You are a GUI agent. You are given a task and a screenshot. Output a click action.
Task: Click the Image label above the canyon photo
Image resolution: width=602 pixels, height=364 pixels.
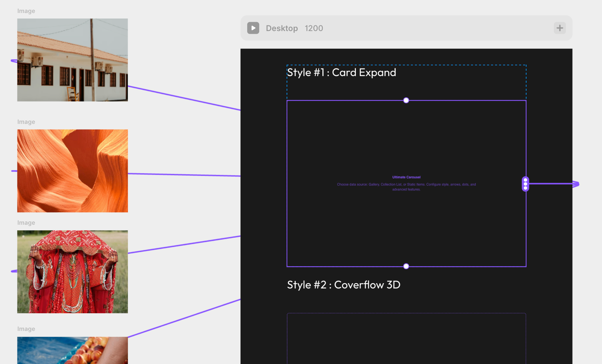pos(26,122)
